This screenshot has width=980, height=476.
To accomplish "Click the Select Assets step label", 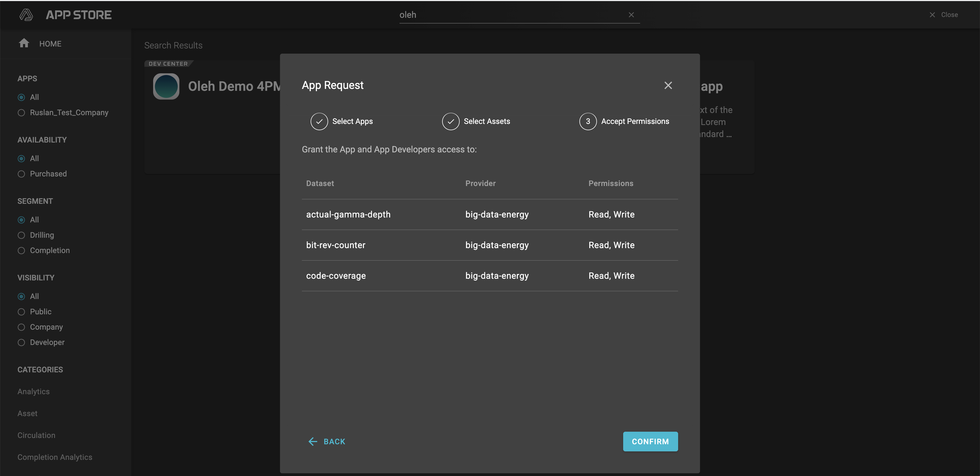I will [486, 121].
